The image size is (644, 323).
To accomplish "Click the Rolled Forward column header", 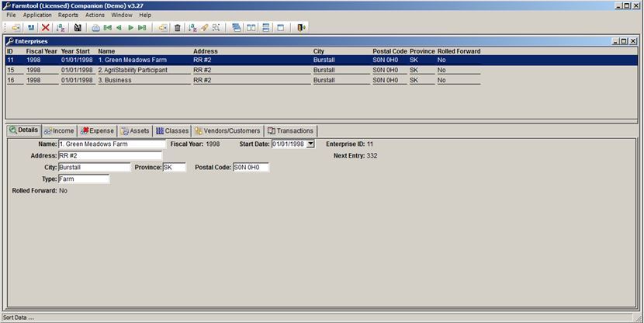I will pyautogui.click(x=459, y=51).
